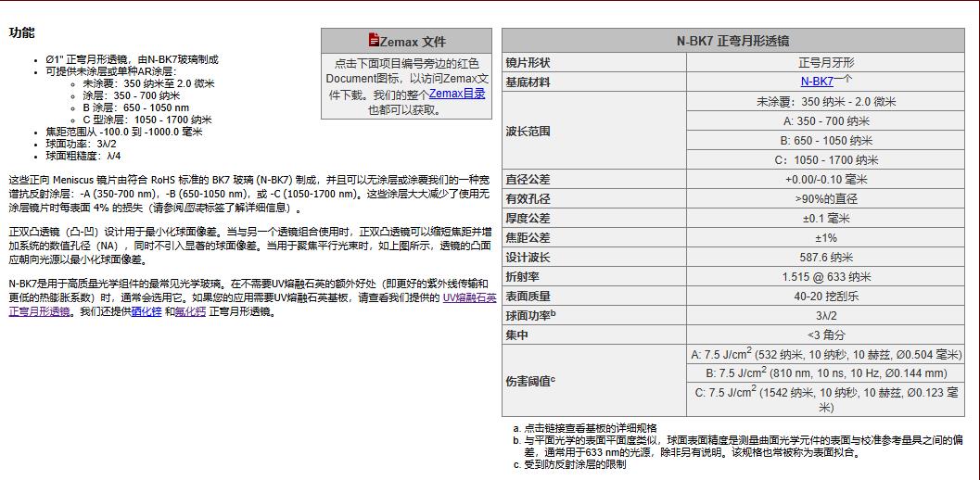The width and height of the screenshot is (980, 480).
Task: Select the 功能 section heading
Action: pos(22,33)
